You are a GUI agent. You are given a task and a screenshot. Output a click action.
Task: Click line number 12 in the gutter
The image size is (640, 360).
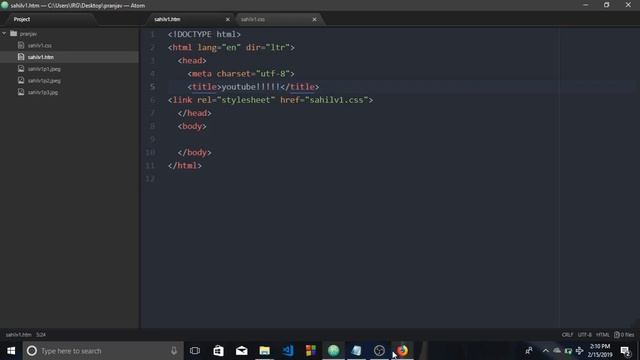coord(150,178)
